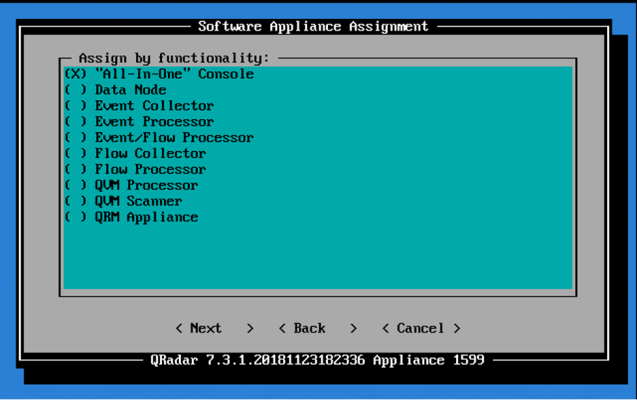Choose the QRM Appliance option
Image resolution: width=637 pixels, height=400 pixels.
(132, 217)
